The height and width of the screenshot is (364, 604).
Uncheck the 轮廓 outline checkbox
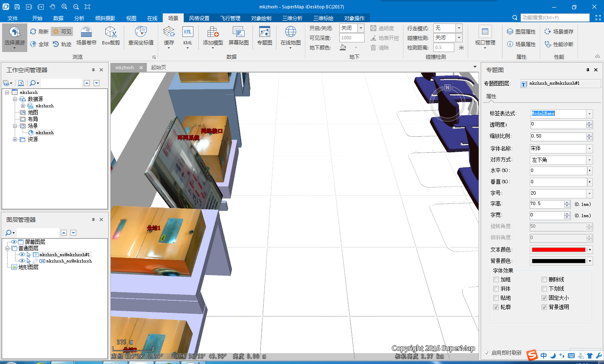click(496, 307)
